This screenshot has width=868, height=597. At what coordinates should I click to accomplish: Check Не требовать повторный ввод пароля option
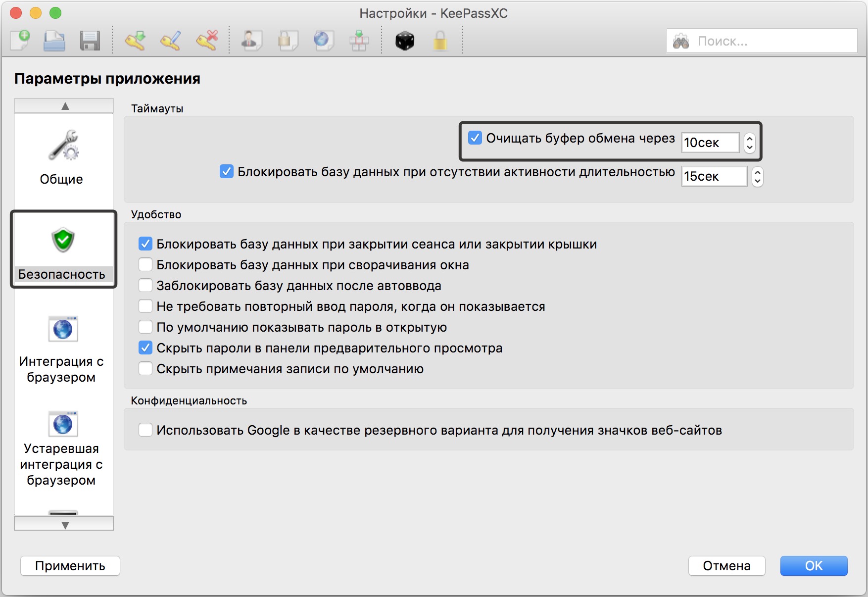(x=145, y=306)
